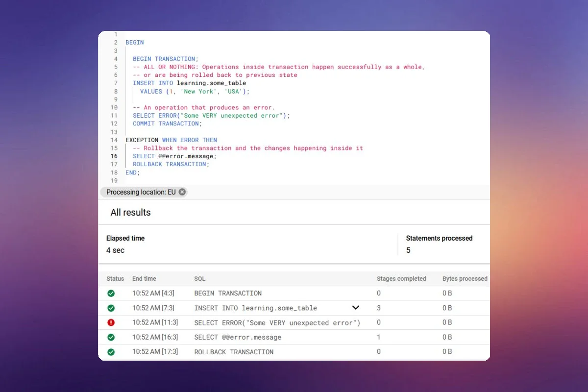Click the 10:52 AM [11:3] end time
The width and height of the screenshot is (588, 392).
(x=155, y=322)
